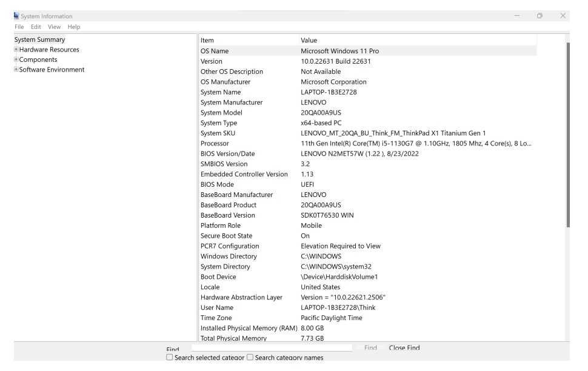The height and width of the screenshot is (371, 588).
Task: Minimize the System Information window
Action: click(517, 16)
